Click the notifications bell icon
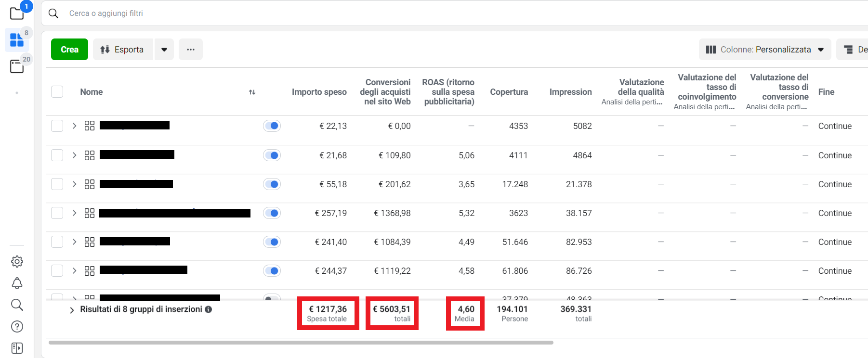This screenshot has width=868, height=358. point(17,283)
